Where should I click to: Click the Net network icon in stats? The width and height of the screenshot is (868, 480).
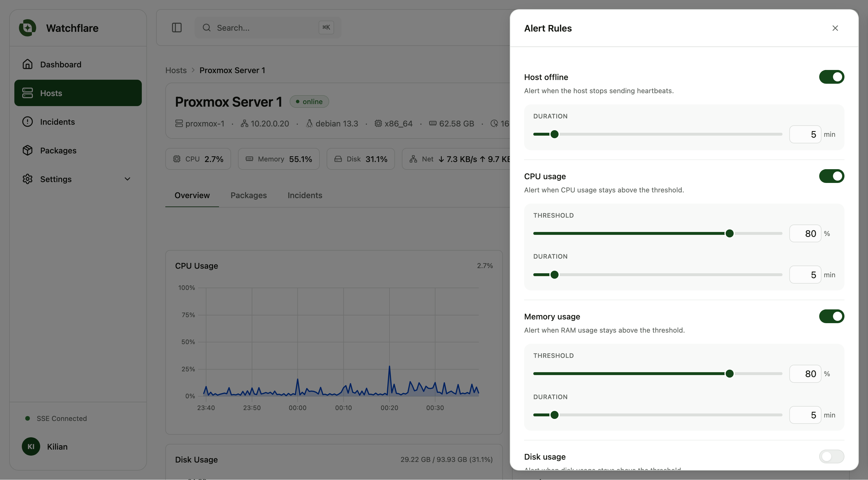(x=413, y=159)
